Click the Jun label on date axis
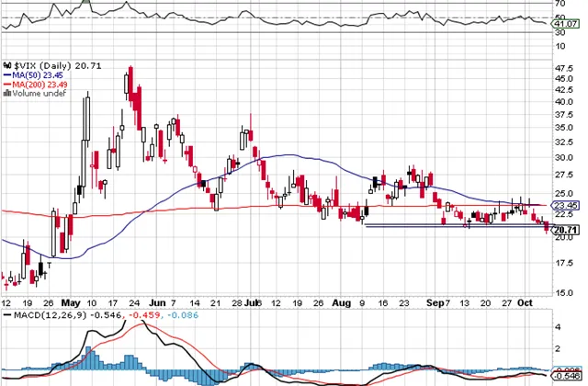Viewport: 588px width, 386px height. tap(158, 301)
